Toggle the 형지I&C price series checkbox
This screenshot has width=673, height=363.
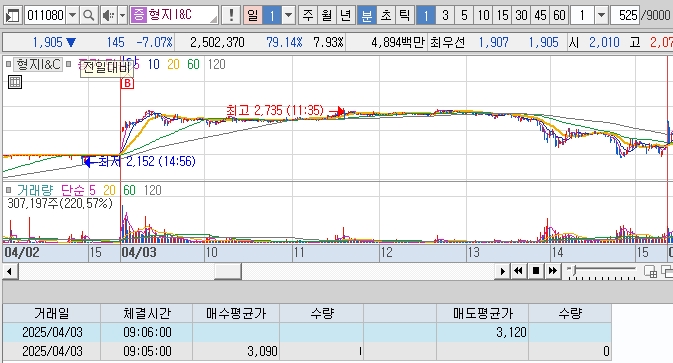click(x=8, y=64)
